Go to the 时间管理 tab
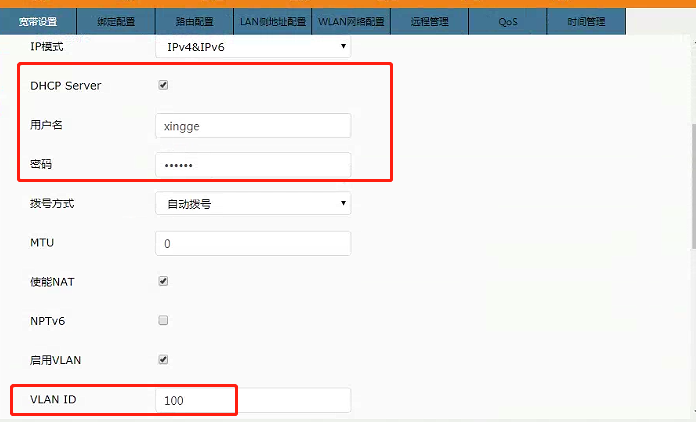The image size is (696, 422). click(x=586, y=21)
